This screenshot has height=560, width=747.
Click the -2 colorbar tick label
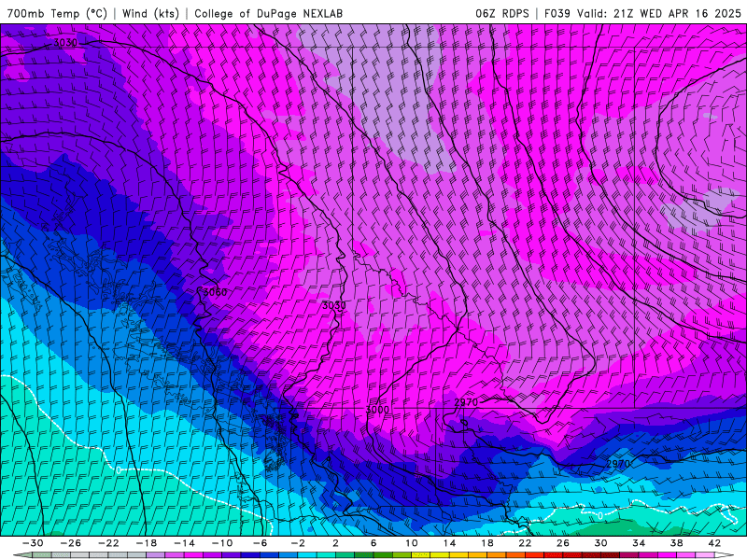298,543
